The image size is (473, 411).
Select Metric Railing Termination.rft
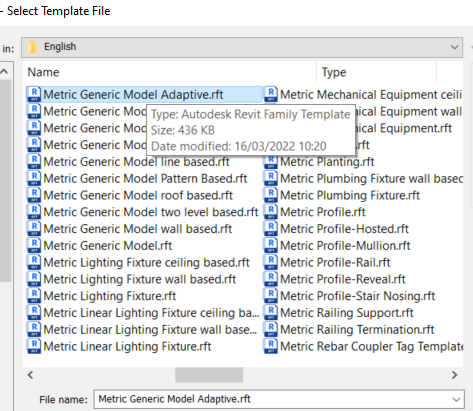357,329
